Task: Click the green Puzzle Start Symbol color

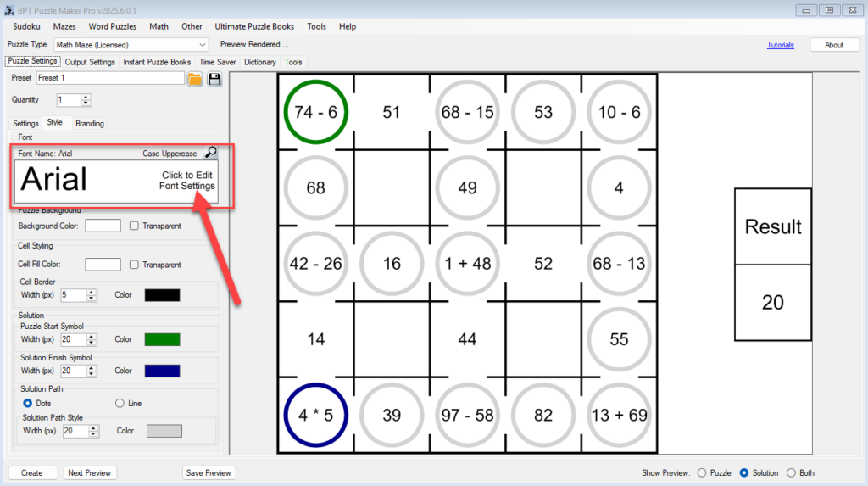Action: [x=162, y=339]
